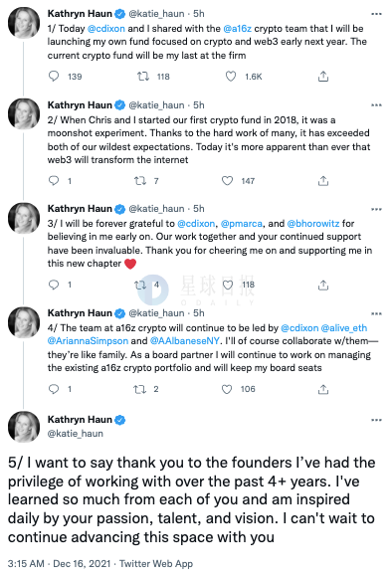Open the @AAlbaneseNY mention link
Image resolution: width=392 pixels, height=580 pixels.
click(x=185, y=340)
